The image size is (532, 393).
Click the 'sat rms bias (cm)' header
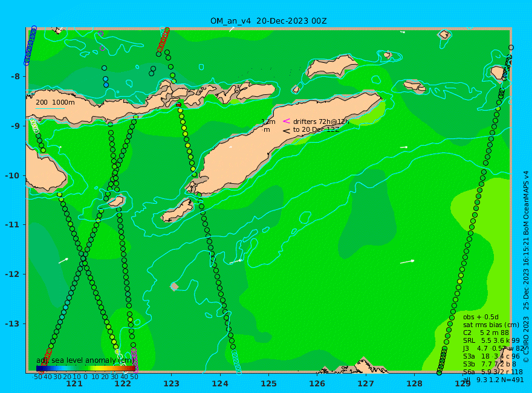tap(491, 325)
